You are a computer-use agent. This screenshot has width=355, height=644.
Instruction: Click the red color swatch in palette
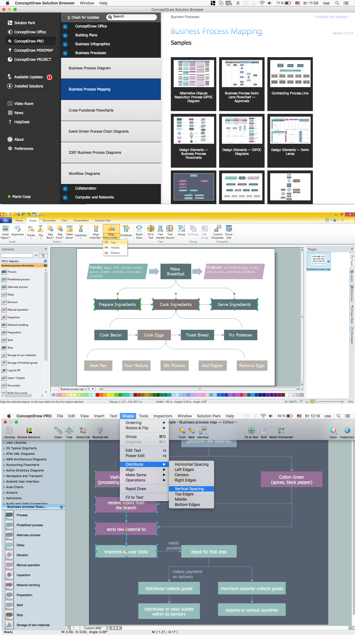pos(97,395)
